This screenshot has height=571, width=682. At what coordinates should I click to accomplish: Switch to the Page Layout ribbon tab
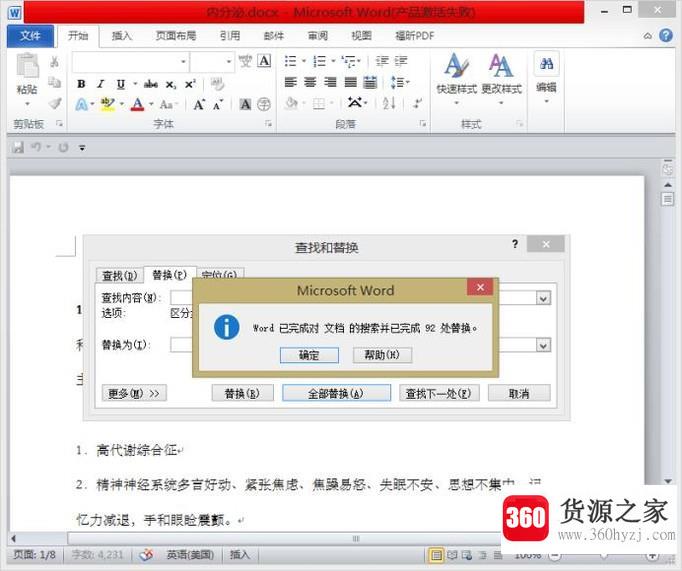176,36
